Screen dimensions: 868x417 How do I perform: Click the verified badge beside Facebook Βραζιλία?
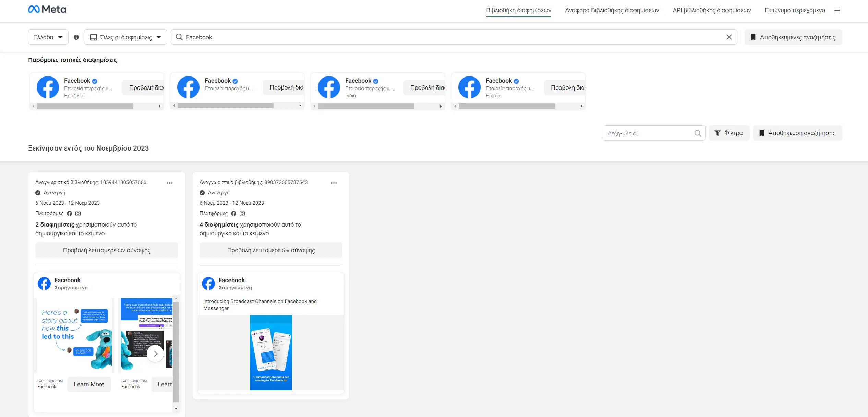coord(95,81)
